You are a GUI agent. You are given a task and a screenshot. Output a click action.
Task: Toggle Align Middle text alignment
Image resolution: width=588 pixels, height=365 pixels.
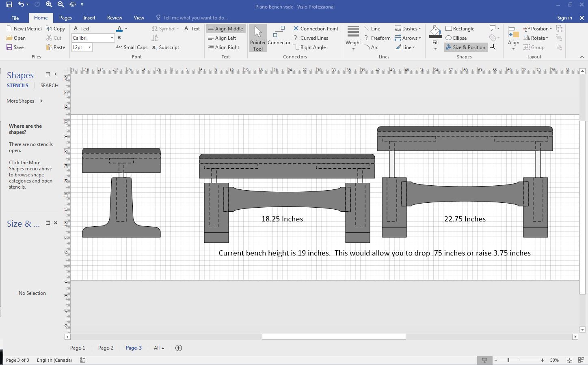(225, 29)
